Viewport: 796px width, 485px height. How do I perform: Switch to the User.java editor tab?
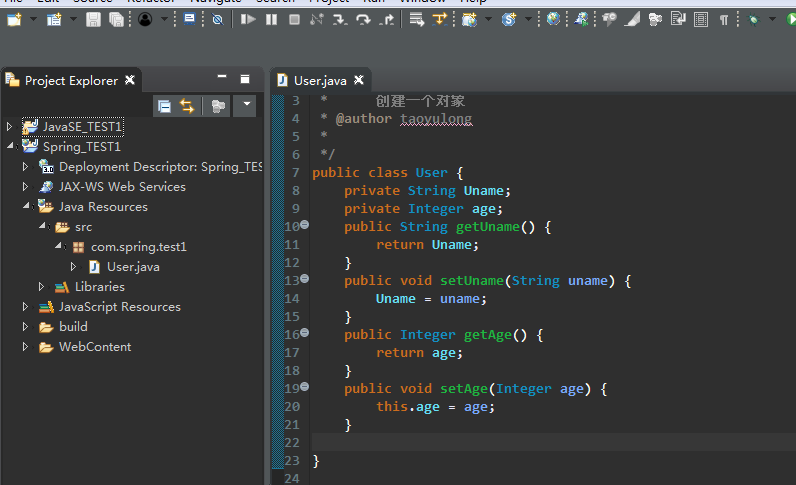[x=320, y=80]
